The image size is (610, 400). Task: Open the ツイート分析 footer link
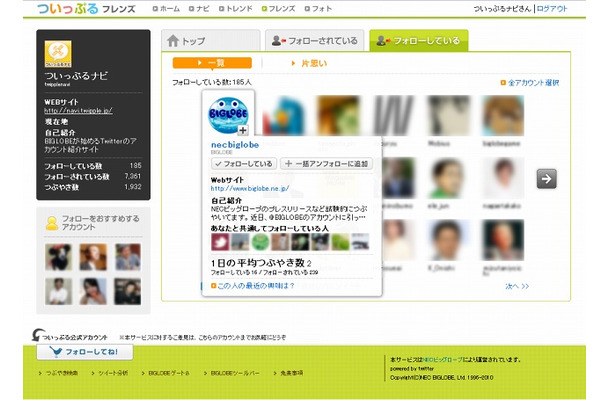point(110,373)
